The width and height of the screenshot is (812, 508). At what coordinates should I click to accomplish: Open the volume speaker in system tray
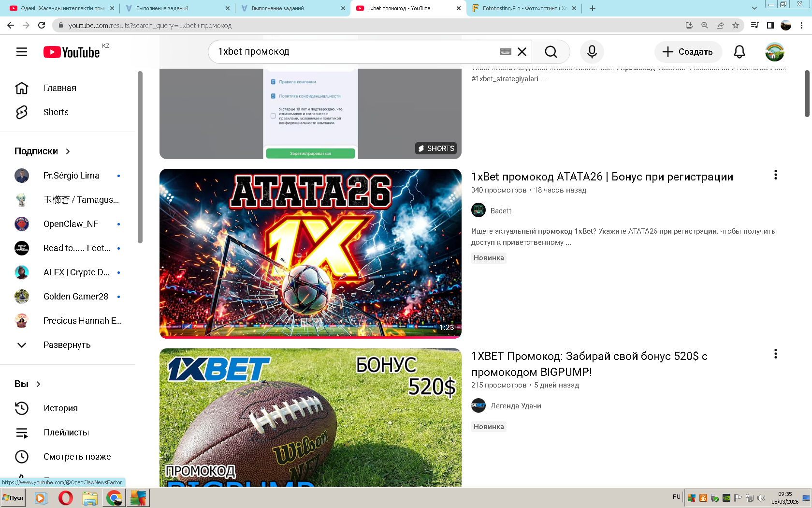(761, 497)
